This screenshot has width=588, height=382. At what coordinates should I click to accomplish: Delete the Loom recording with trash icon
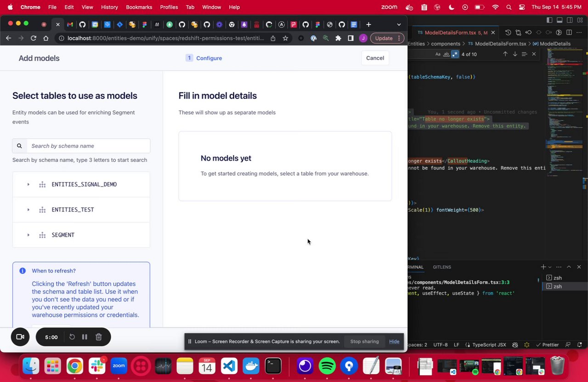coord(98,337)
